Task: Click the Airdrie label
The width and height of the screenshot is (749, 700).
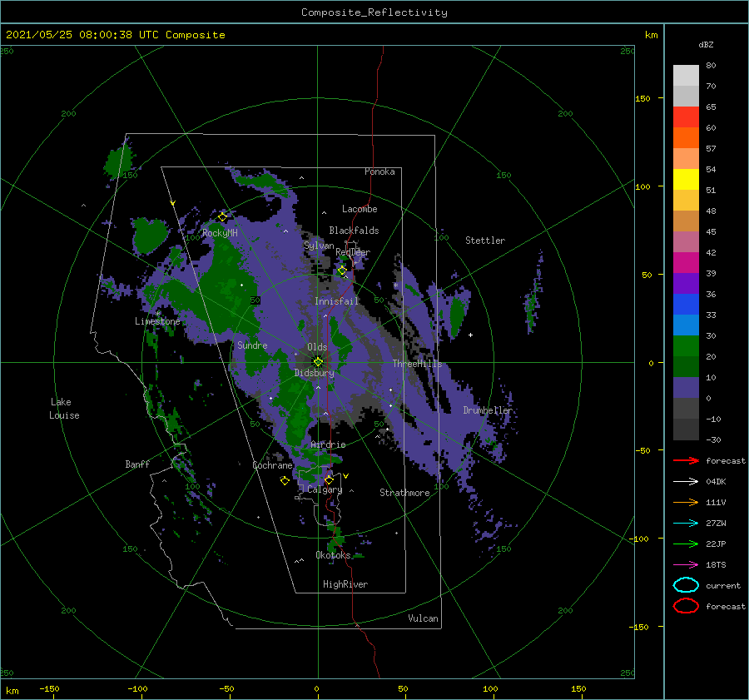Action: tap(328, 444)
